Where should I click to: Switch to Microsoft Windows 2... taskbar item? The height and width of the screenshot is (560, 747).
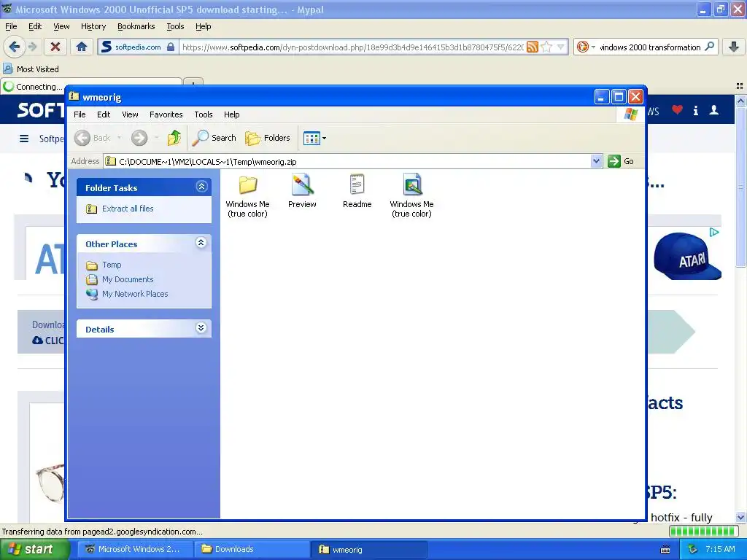[x=135, y=550]
